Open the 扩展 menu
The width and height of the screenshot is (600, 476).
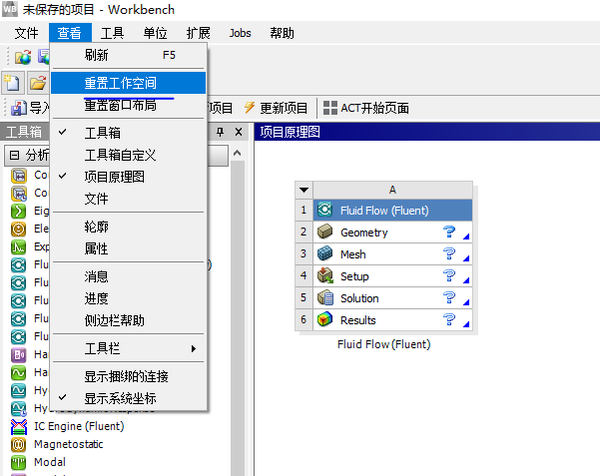pos(198,33)
